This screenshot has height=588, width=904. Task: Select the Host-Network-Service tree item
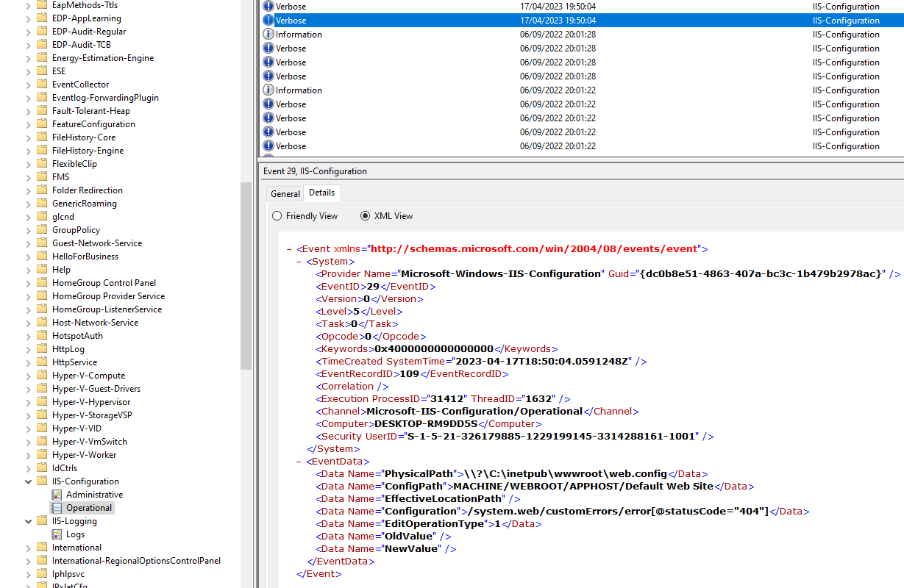[95, 323]
